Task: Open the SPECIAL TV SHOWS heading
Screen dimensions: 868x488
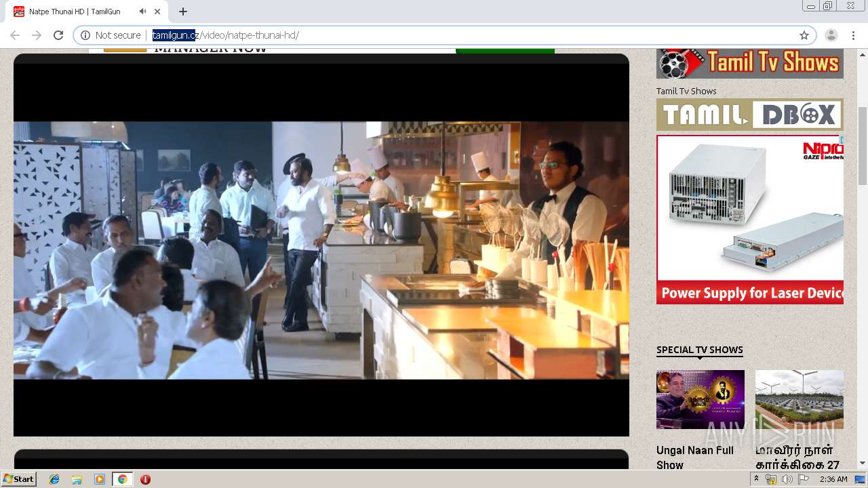Action: point(700,350)
